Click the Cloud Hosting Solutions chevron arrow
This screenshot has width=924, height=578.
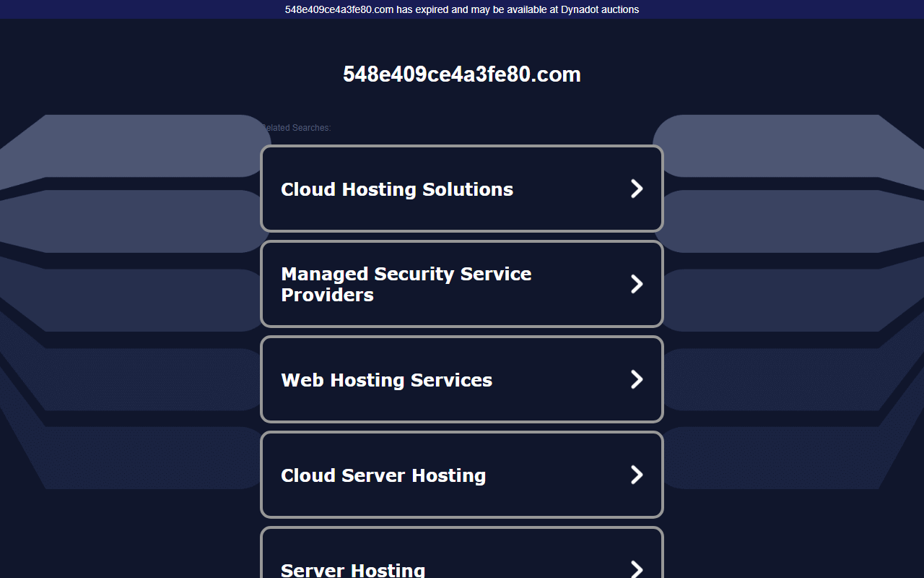tap(637, 189)
